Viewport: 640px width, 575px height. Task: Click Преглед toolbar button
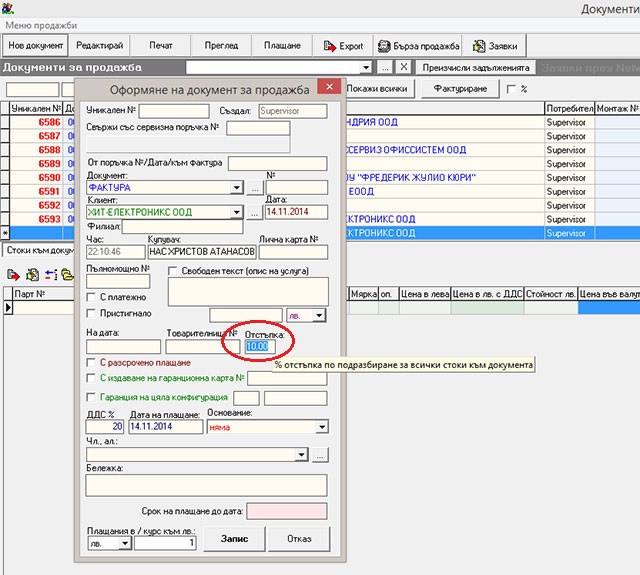[221, 46]
